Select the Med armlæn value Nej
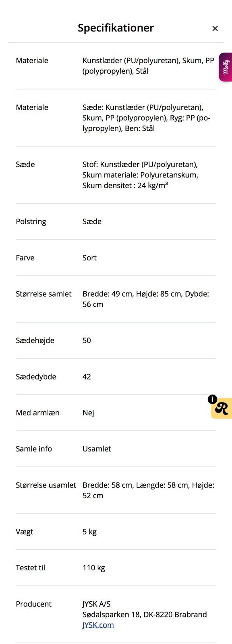The height and width of the screenshot is (644, 232). click(x=88, y=413)
